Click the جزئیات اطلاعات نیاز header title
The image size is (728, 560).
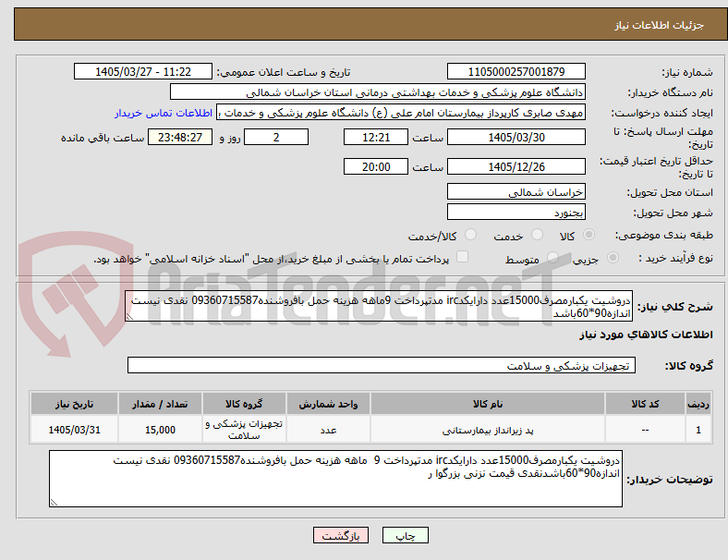(660, 25)
